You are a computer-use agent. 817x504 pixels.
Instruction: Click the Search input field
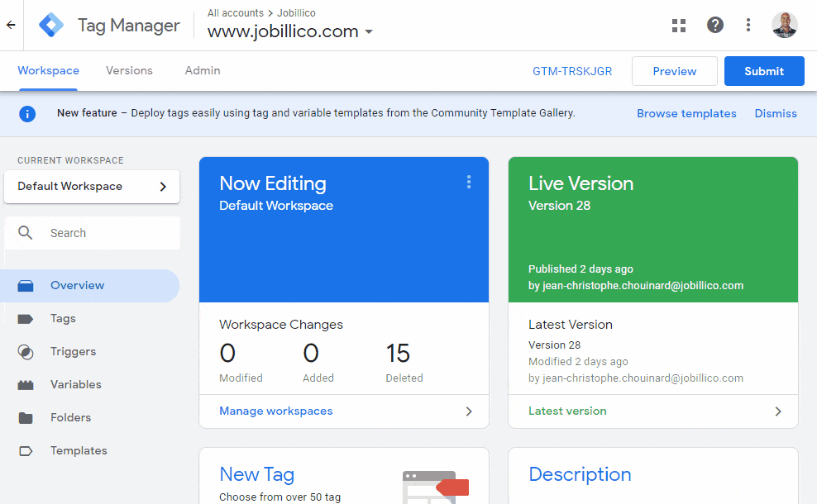[92, 233]
